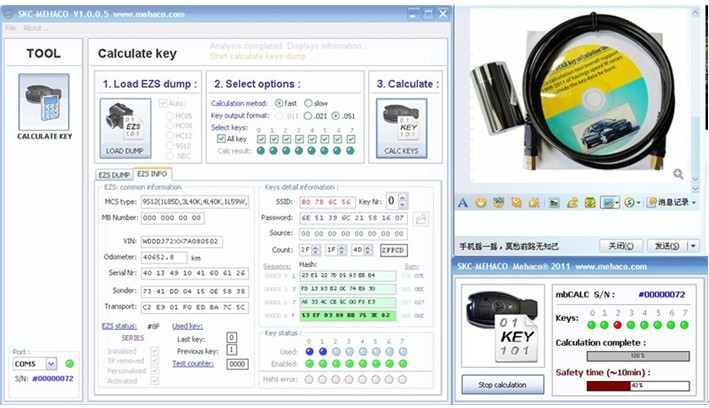Viewport: 709px width, 408px height.
Task: Click the EZS status link
Action: [119, 326]
